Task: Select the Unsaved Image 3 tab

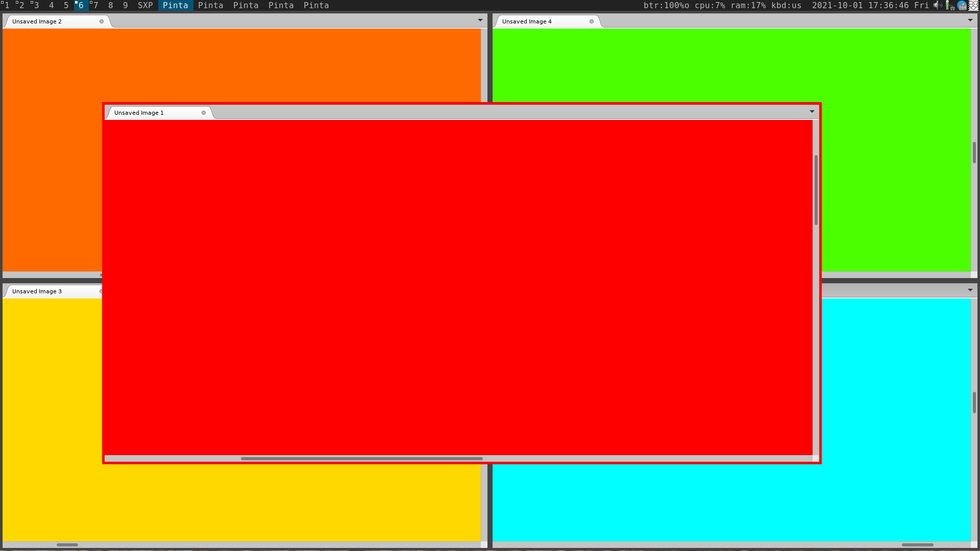Action: pos(37,291)
